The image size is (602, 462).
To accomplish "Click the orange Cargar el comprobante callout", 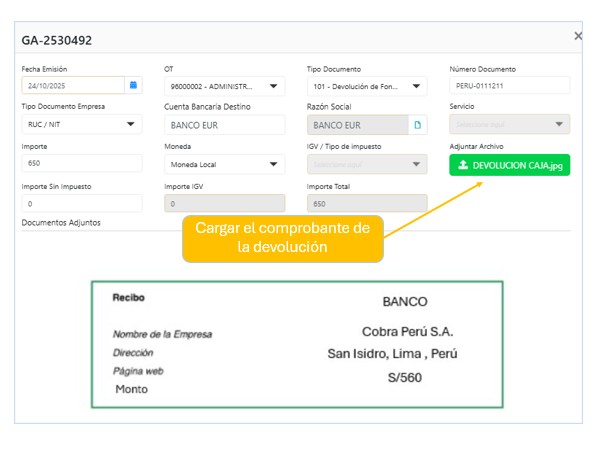I will (282, 238).
